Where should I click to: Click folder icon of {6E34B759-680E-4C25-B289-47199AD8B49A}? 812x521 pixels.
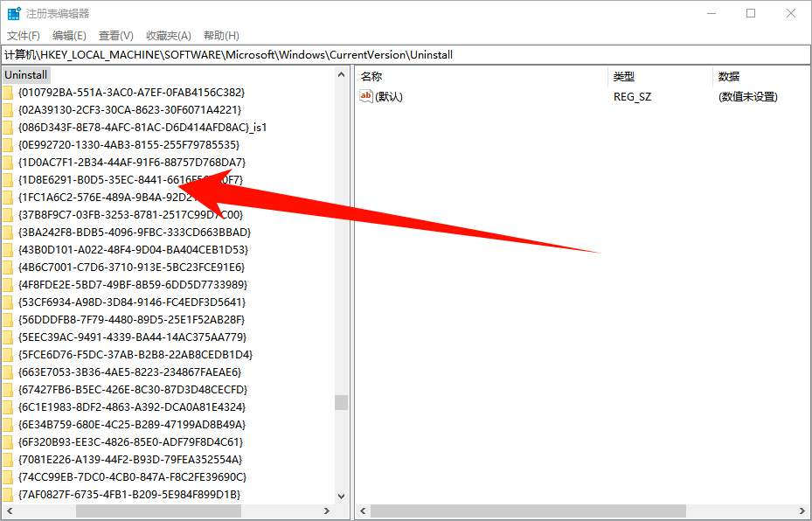coord(8,425)
